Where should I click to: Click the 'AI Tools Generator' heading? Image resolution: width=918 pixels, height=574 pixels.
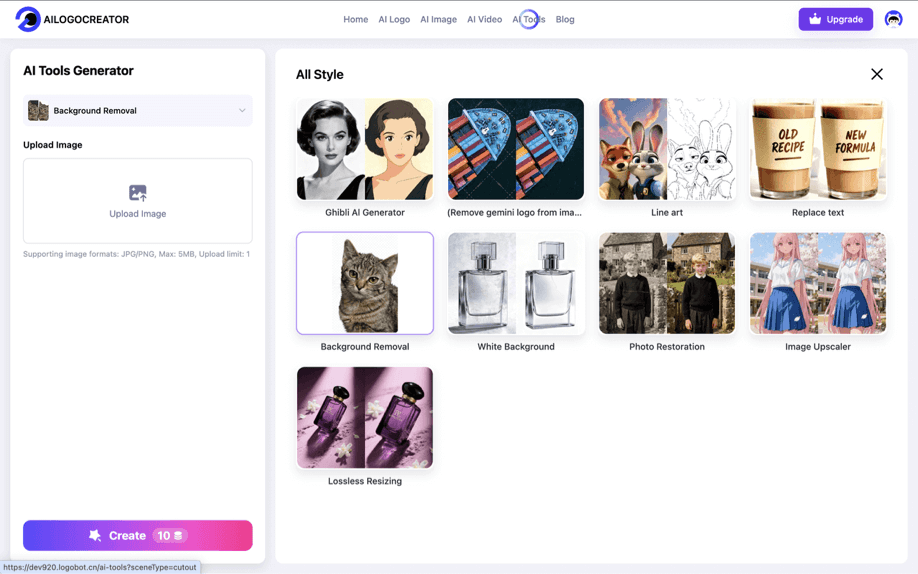(x=78, y=71)
